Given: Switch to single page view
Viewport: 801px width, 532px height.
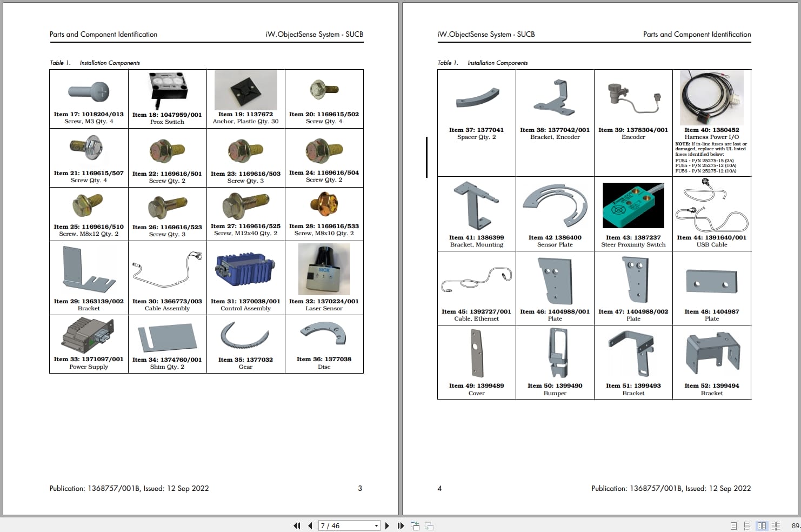Looking at the screenshot, I should point(734,525).
